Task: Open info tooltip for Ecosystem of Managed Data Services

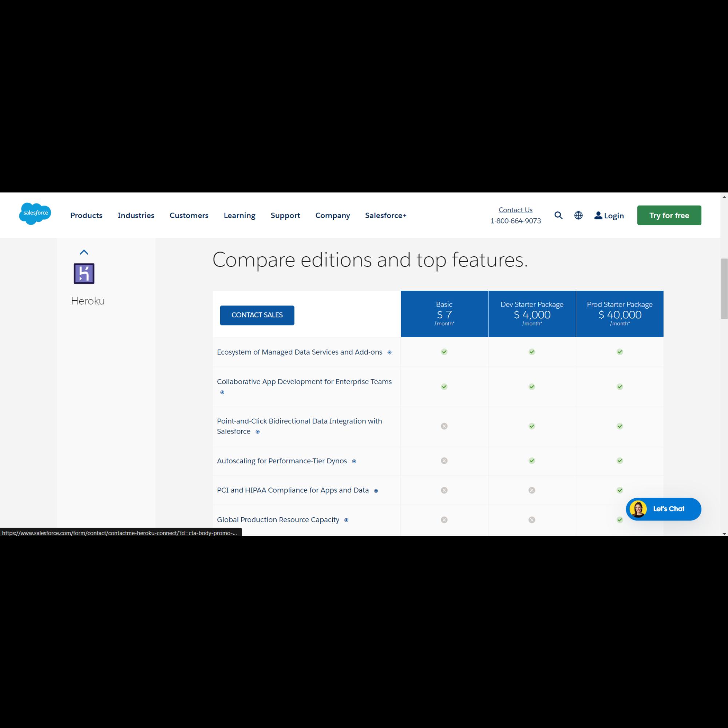Action: tap(389, 352)
